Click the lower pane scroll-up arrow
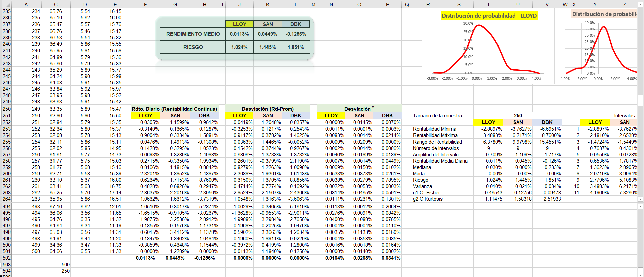This screenshot has height=277, width=644. pos(640,206)
